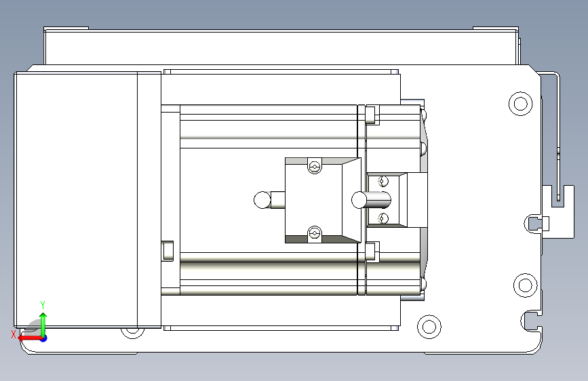Select the green "Y" axis label
The image size is (588, 381).
tap(43, 304)
